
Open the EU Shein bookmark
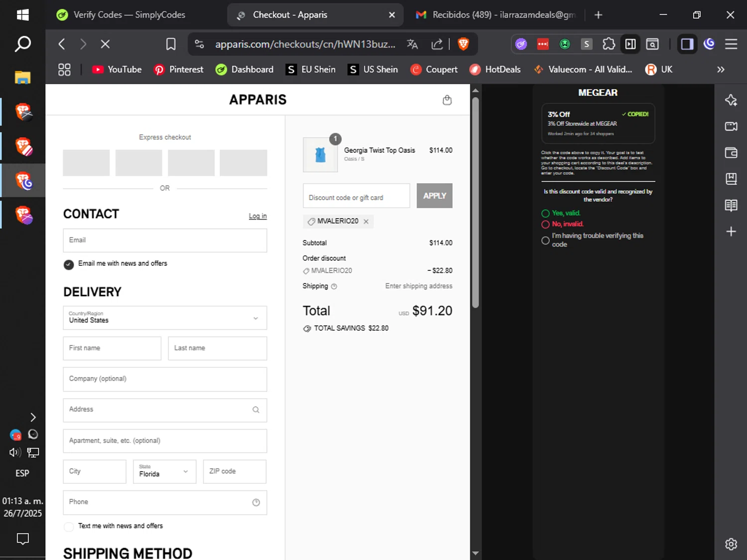click(311, 70)
